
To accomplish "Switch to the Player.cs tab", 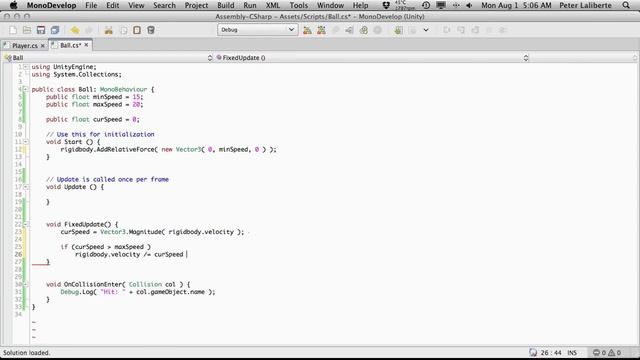I will [24, 45].
